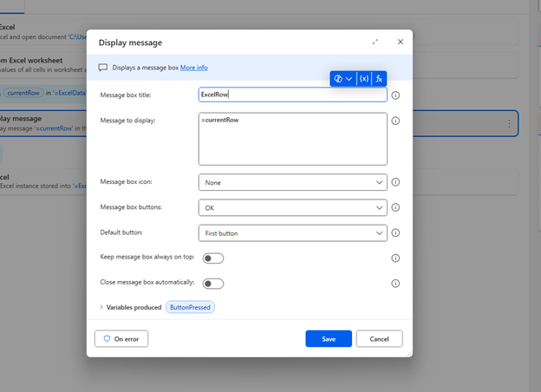Image resolution: width=541 pixels, height=392 pixels.
Task: Open the Copilot dropdown in floating toolbar
Action: pyautogui.click(x=343, y=79)
